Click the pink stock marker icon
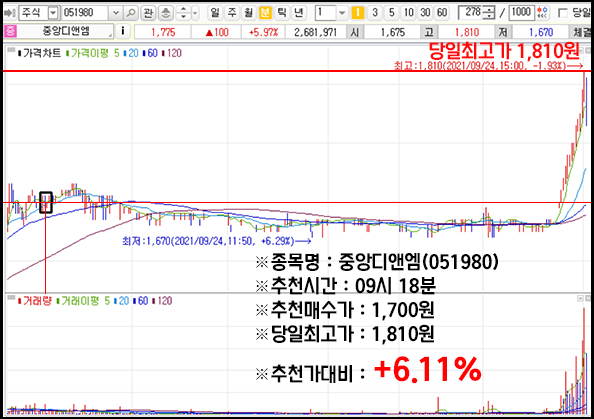Image resolution: width=594 pixels, height=419 pixels. click(x=10, y=31)
